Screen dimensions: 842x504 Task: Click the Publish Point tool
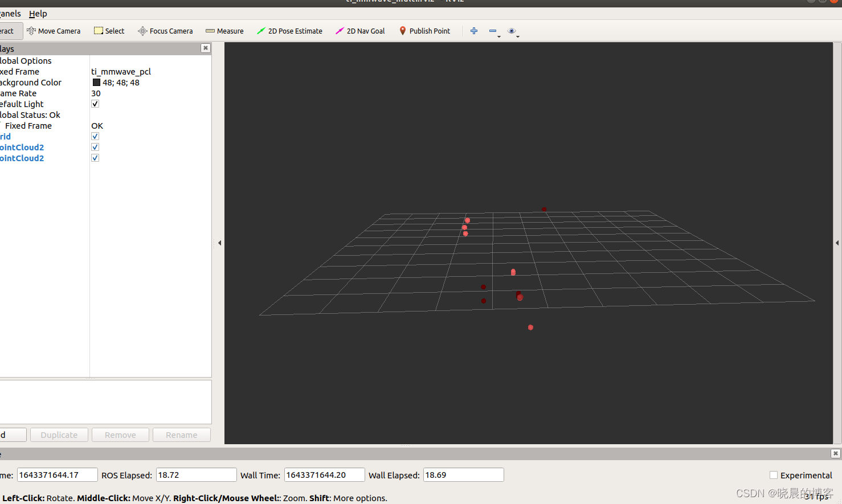coord(425,31)
